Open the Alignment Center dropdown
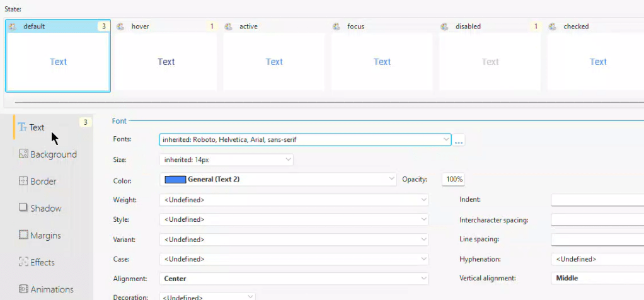Image resolution: width=644 pixels, height=300 pixels. [x=423, y=279]
